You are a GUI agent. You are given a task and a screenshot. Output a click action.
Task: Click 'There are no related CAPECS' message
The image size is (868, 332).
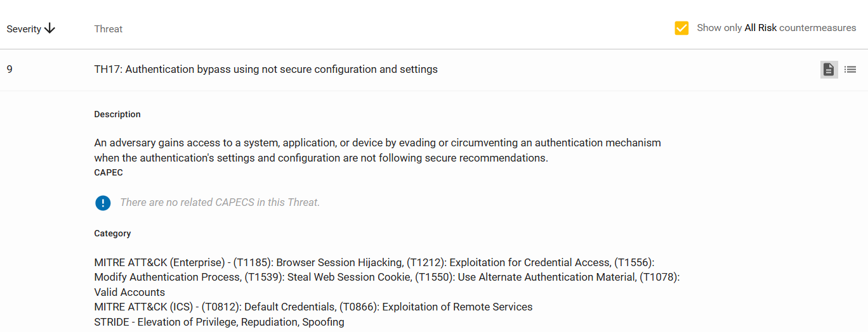pos(220,203)
